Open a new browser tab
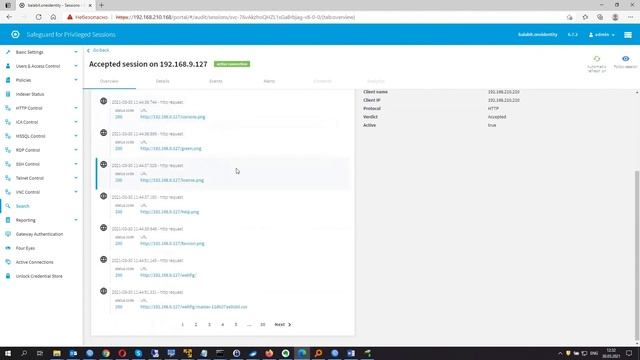The height and width of the screenshot is (360, 640). [101, 5]
